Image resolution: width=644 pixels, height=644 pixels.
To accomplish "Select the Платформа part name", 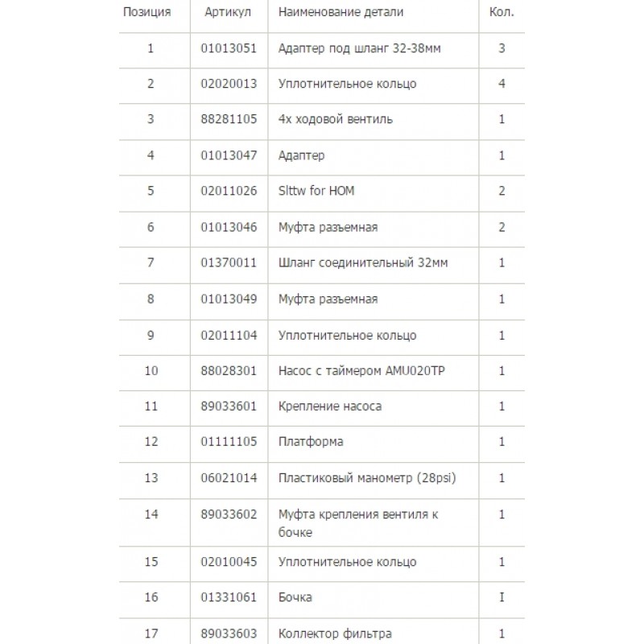I will (x=311, y=441).
